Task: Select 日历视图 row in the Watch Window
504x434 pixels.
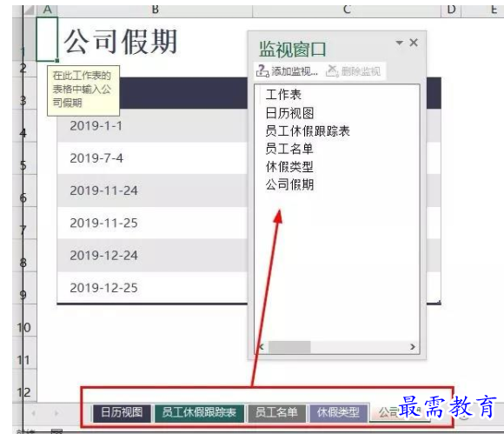Action: pos(289,113)
